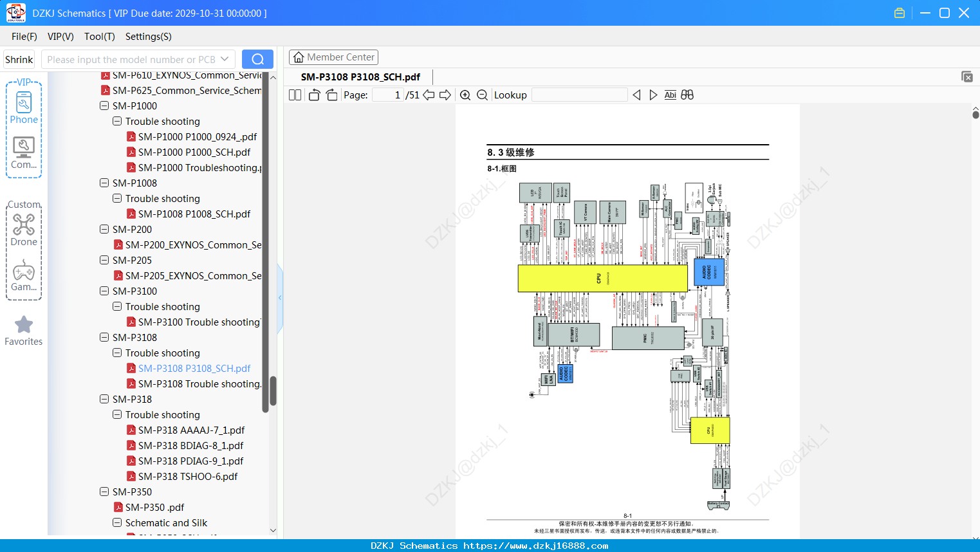Collapse the SM-P205 tree node
980x552 pixels.
point(104,260)
